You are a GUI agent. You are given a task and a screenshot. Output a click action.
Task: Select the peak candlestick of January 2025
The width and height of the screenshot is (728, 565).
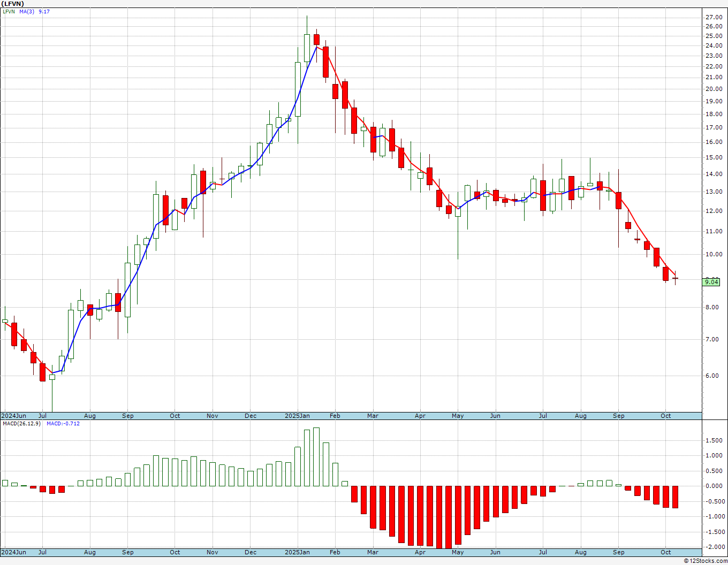tap(307, 48)
